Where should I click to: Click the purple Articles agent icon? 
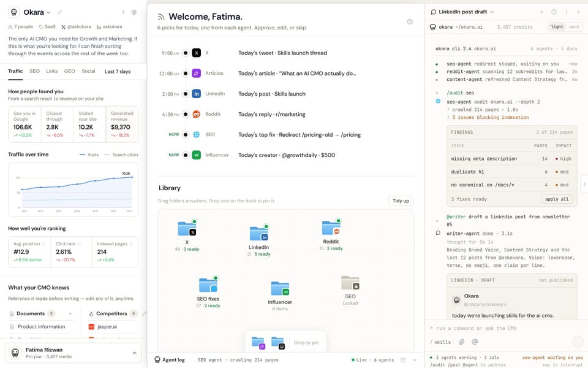point(196,73)
